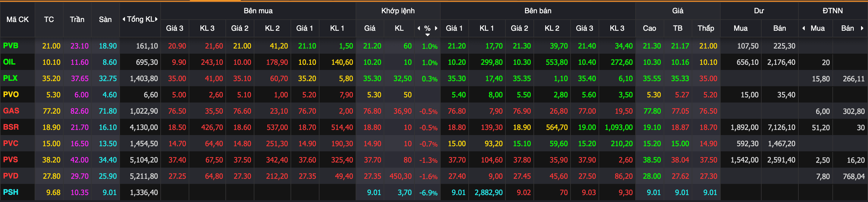Sort by Mã CK column header
Viewport: 868px width, 202px height.
(17, 20)
